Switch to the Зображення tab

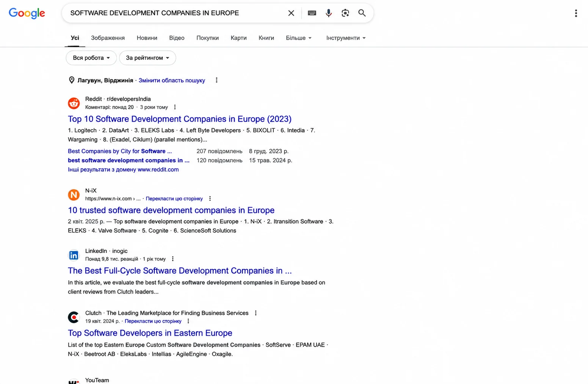(x=108, y=38)
